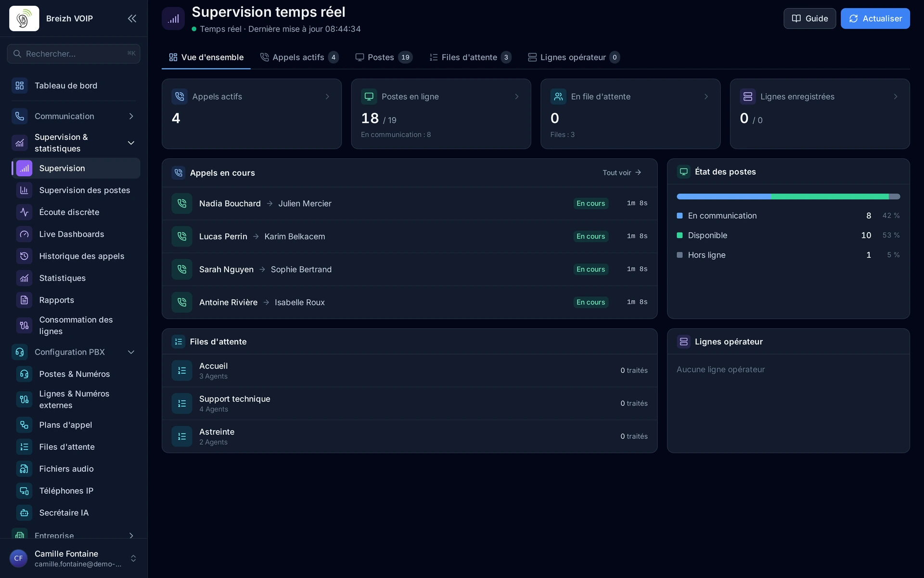
Task: Expand the Communication menu section
Action: 74,116
